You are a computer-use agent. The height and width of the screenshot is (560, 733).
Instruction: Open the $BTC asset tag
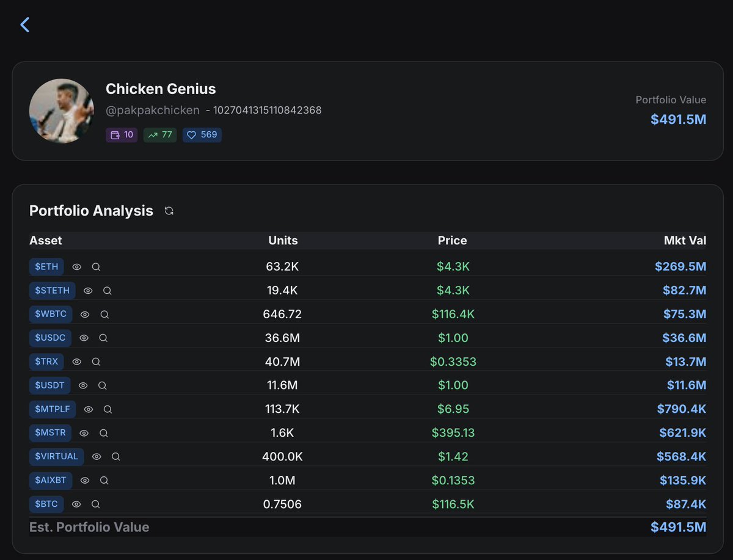(x=46, y=504)
